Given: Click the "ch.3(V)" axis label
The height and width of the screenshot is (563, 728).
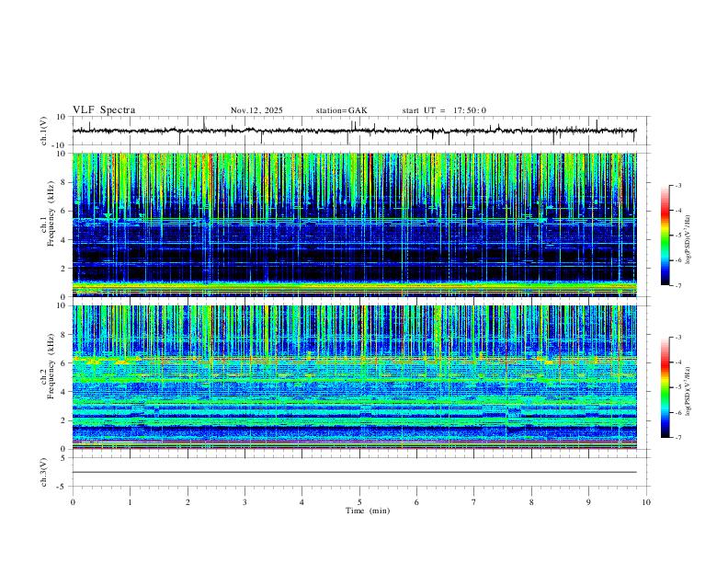Looking at the screenshot, I should pyautogui.click(x=44, y=472).
